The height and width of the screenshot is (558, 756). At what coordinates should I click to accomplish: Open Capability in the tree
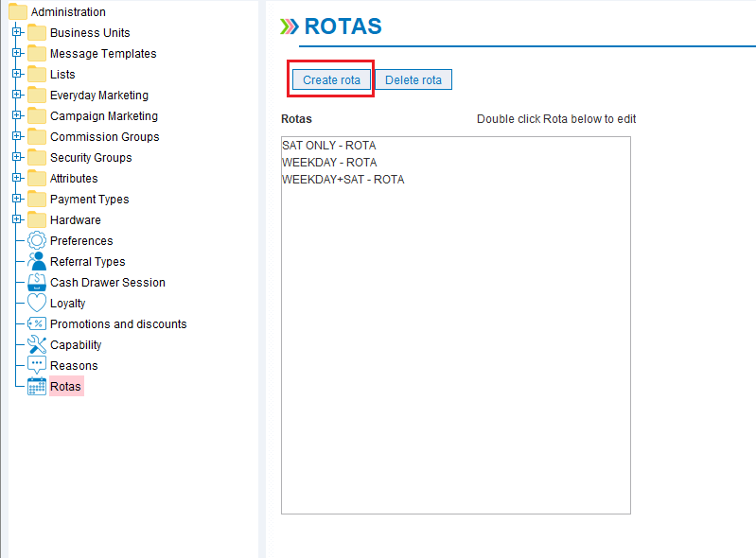click(76, 345)
